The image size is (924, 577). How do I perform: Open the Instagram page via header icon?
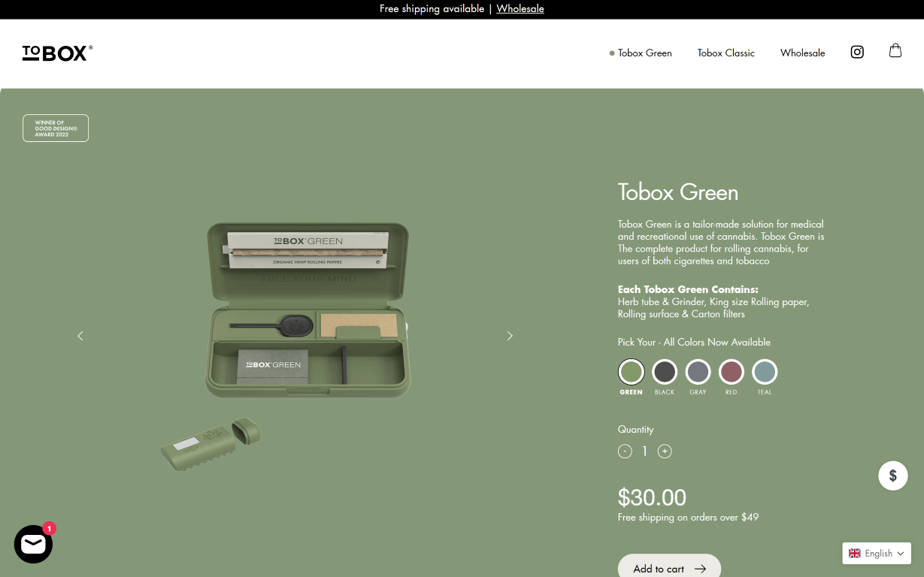[x=856, y=52]
